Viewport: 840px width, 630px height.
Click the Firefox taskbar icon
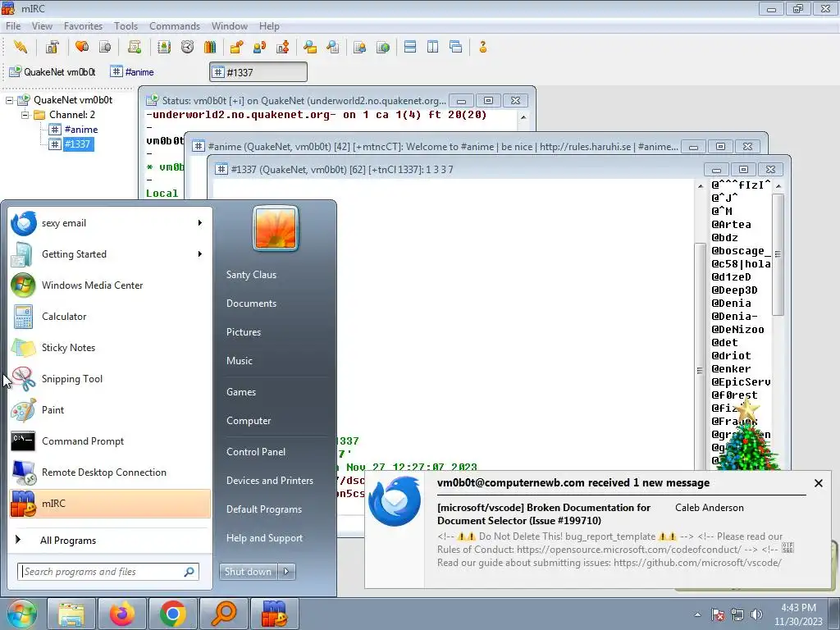[123, 614]
